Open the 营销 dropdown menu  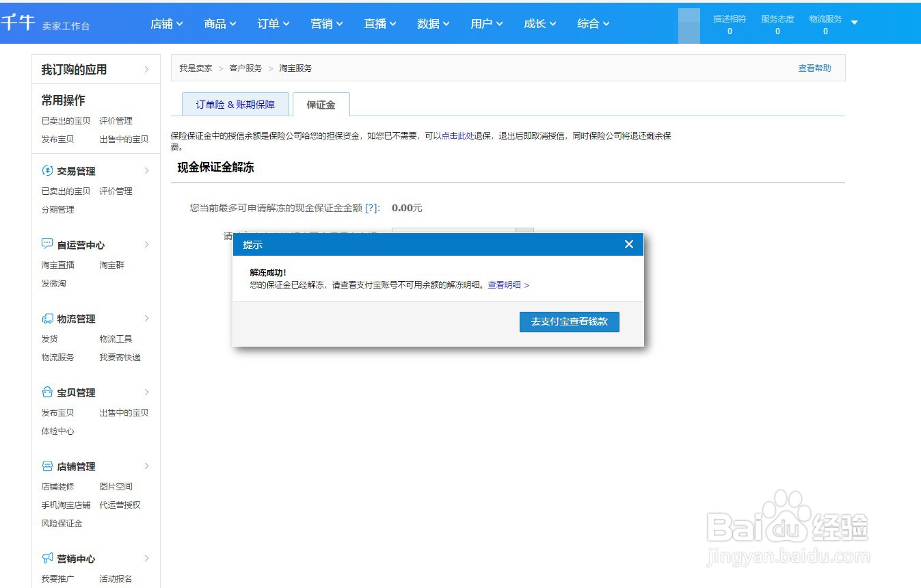[x=327, y=24]
